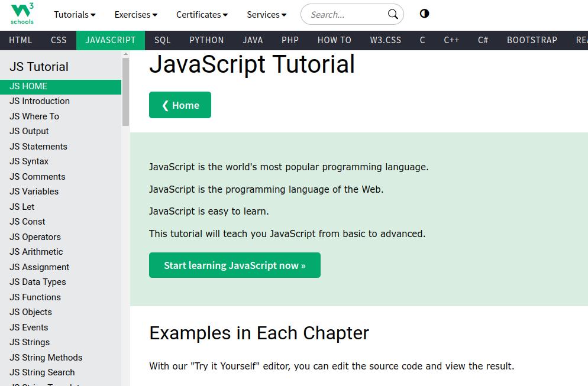Viewport: 588px width, 386px height.
Task: Open JS Syntax chapter
Action: click(60, 161)
